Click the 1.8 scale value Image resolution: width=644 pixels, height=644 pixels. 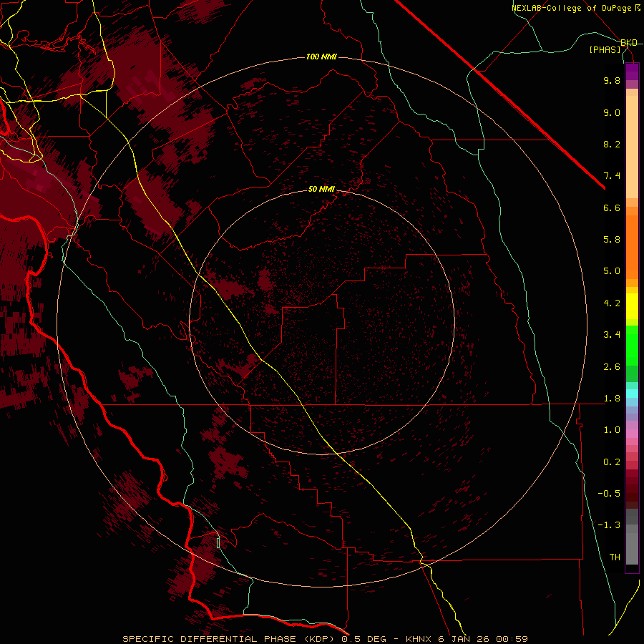[612, 399]
